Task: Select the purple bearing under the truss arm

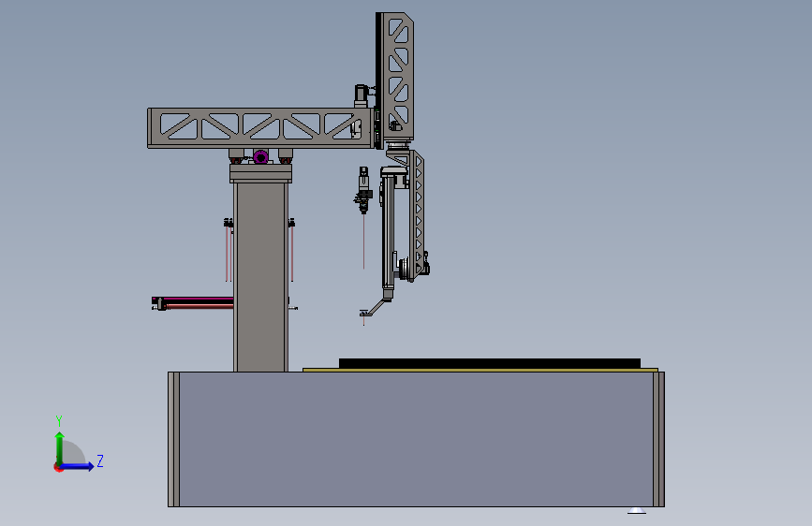Action: point(260,157)
